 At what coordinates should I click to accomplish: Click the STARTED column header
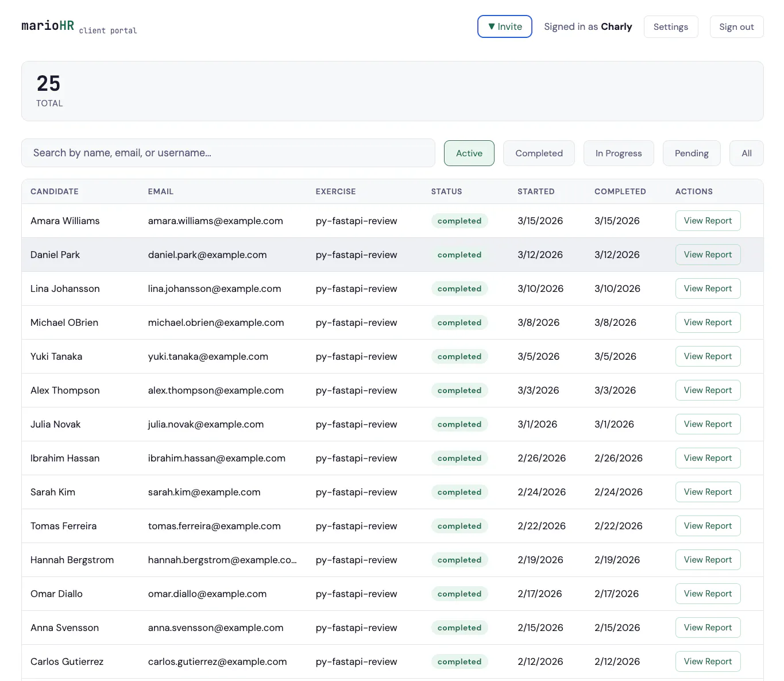tap(536, 191)
